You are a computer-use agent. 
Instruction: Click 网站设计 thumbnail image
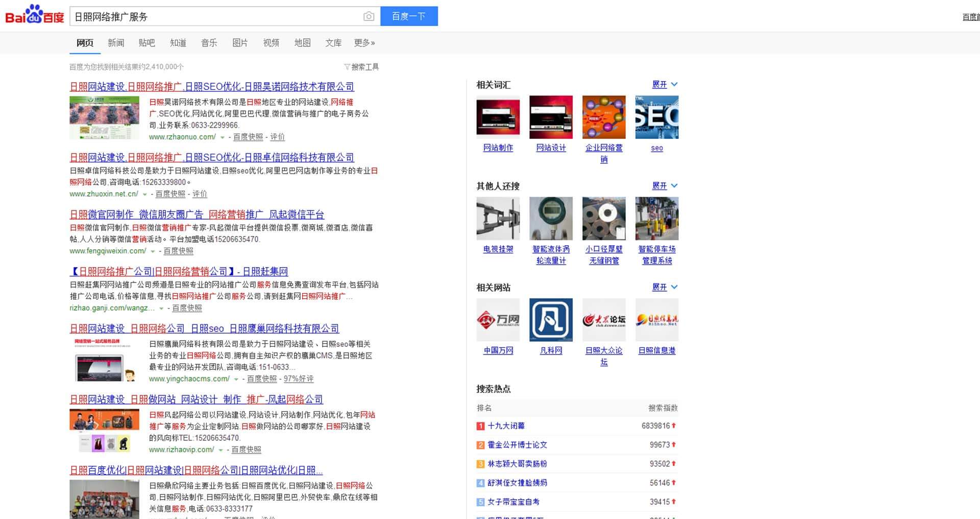(x=551, y=117)
